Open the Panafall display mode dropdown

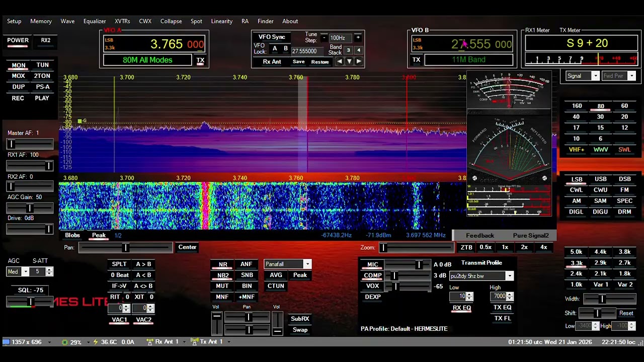[x=288, y=264]
